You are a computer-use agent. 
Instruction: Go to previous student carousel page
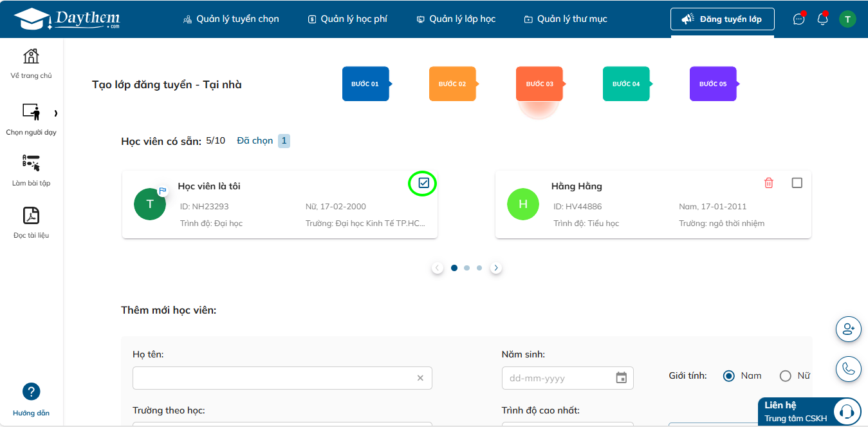tap(438, 268)
